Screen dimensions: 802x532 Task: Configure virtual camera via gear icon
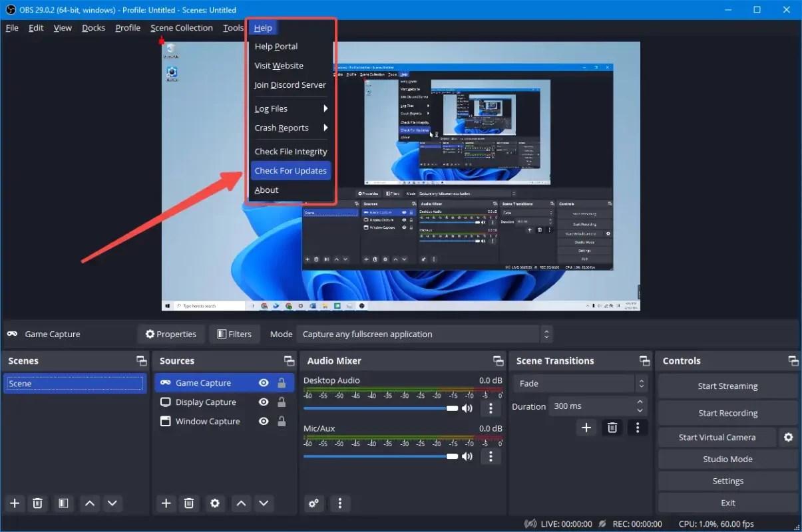(x=789, y=437)
